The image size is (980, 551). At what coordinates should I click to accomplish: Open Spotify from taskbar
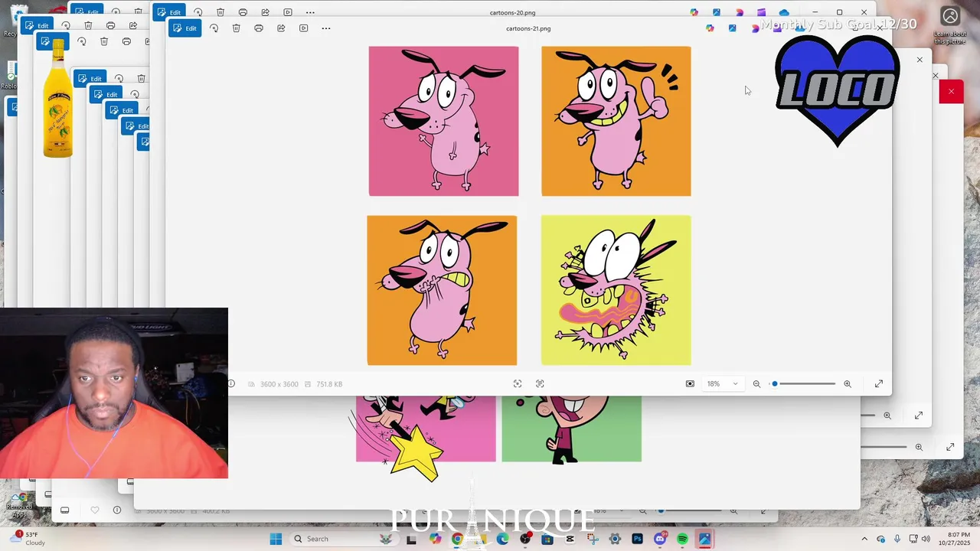[682, 539]
